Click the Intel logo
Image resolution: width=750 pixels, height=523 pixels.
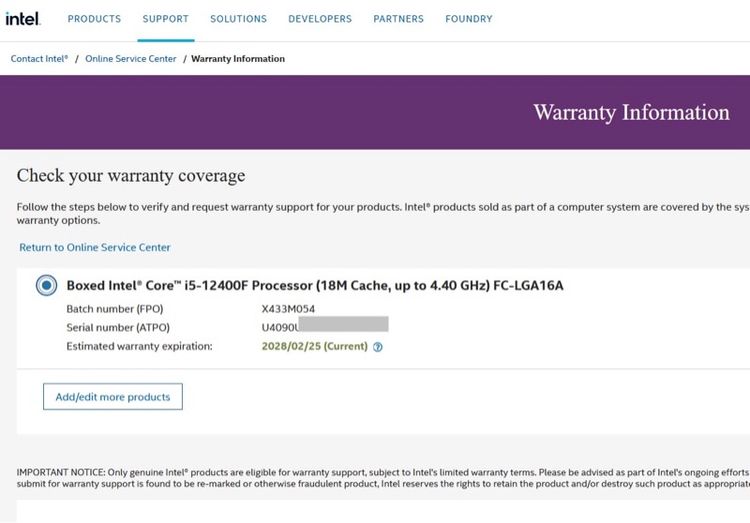[23, 19]
